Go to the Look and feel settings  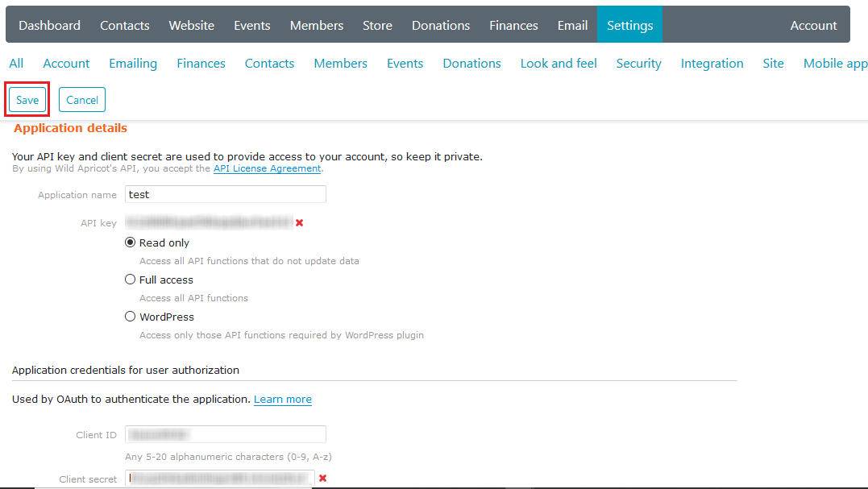pyautogui.click(x=559, y=63)
